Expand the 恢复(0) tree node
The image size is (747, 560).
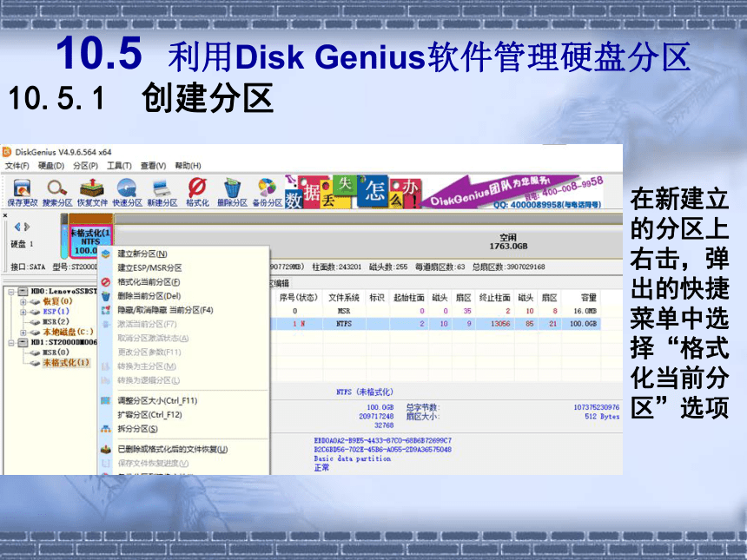point(23,301)
